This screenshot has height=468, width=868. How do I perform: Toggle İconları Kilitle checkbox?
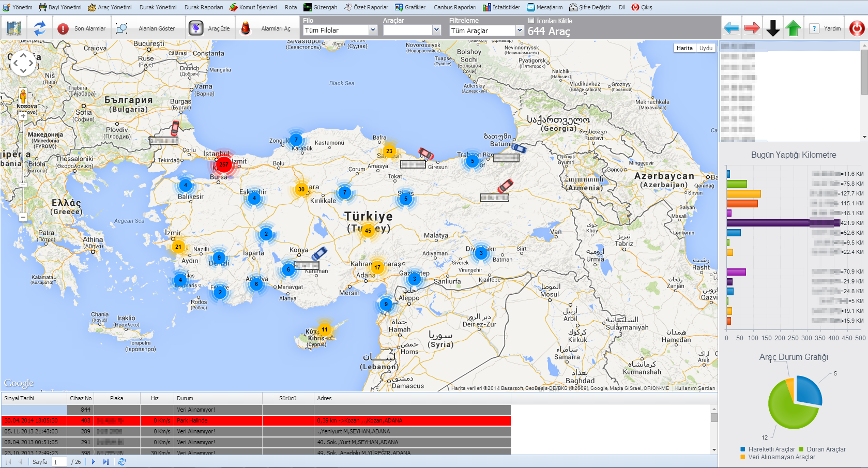point(531,21)
